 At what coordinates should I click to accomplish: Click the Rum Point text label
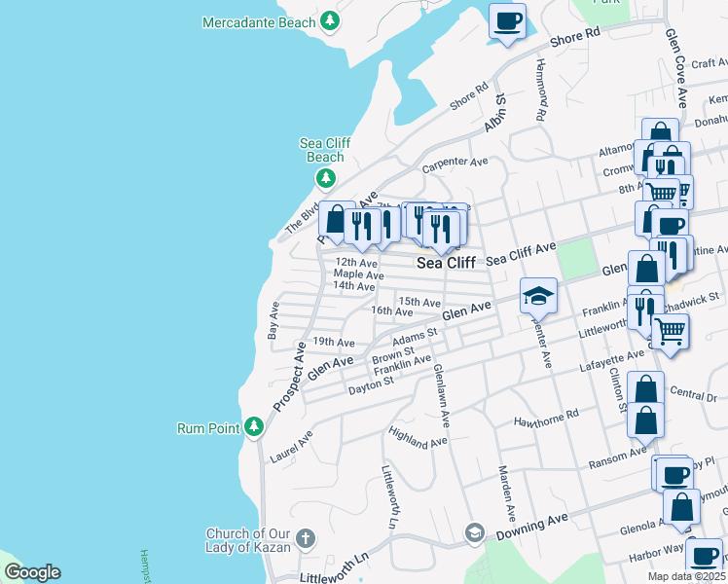pyautogui.click(x=208, y=427)
